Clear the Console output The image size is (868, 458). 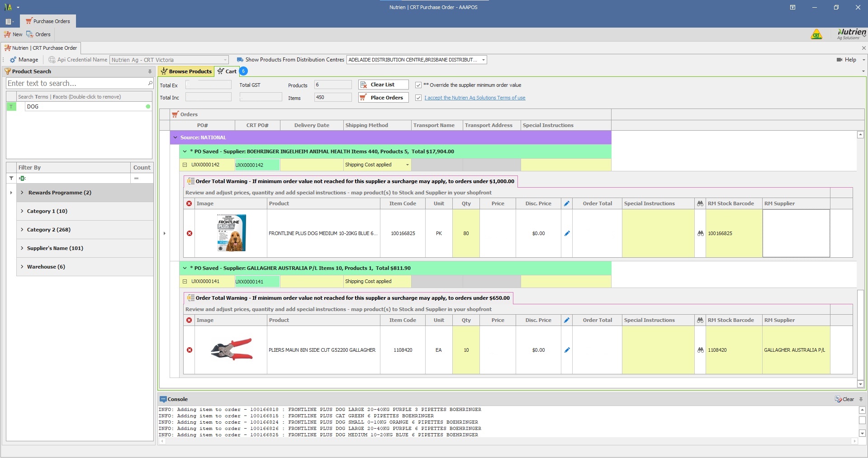click(844, 399)
